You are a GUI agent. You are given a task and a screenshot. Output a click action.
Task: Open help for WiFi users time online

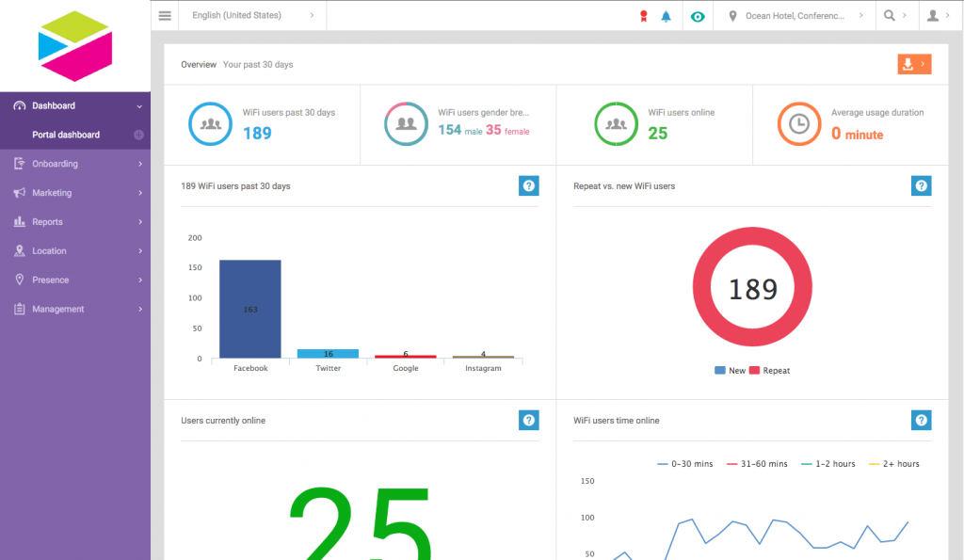[921, 421]
